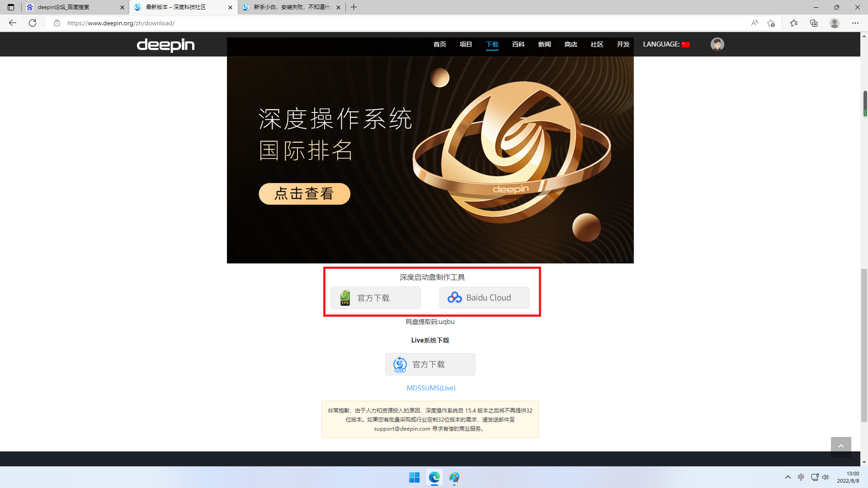This screenshot has width=868, height=488.
Task: Open Edge settings three-dot menu
Action: [855, 23]
